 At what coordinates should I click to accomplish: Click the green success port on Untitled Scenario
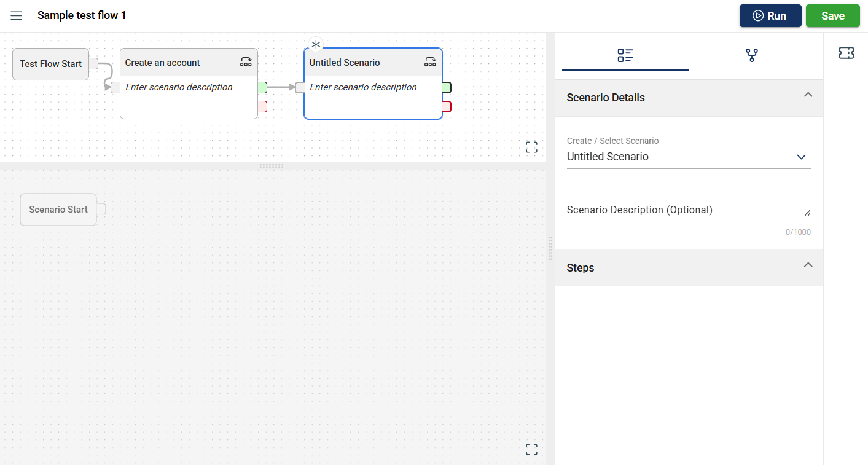447,87
